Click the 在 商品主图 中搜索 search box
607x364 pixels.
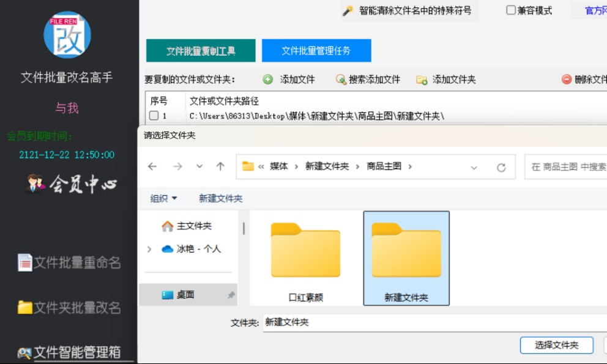565,167
